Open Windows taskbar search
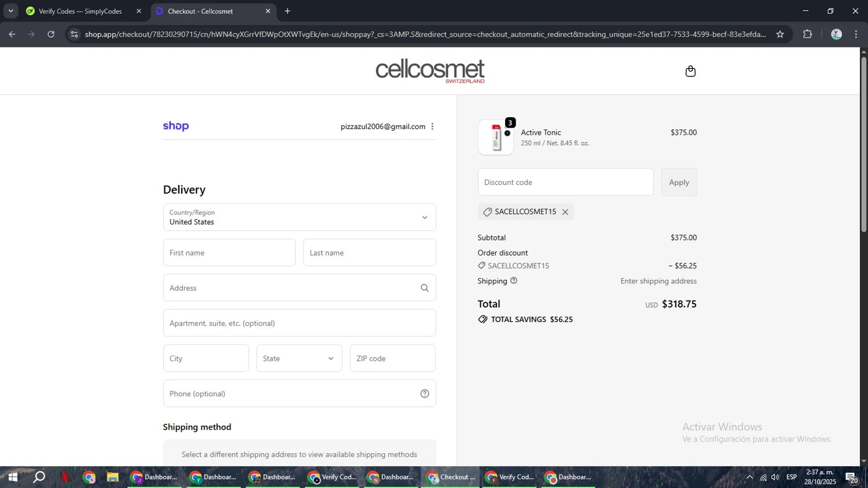 point(39,478)
